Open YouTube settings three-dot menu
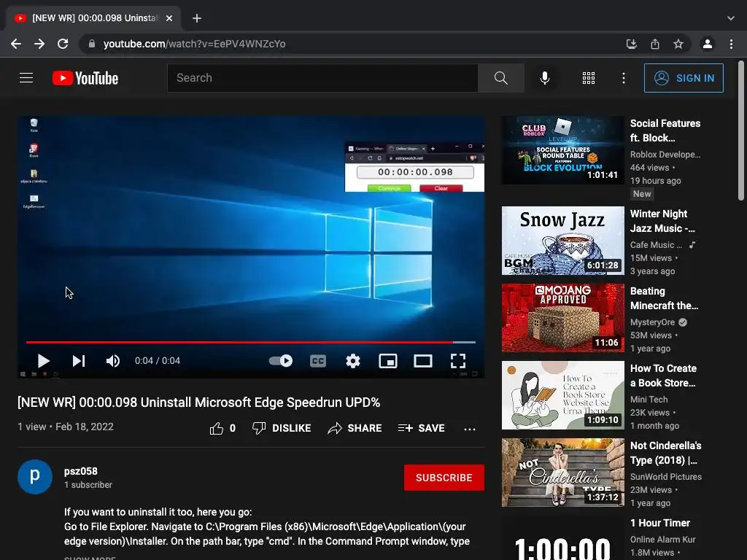747x560 pixels. pyautogui.click(x=623, y=77)
